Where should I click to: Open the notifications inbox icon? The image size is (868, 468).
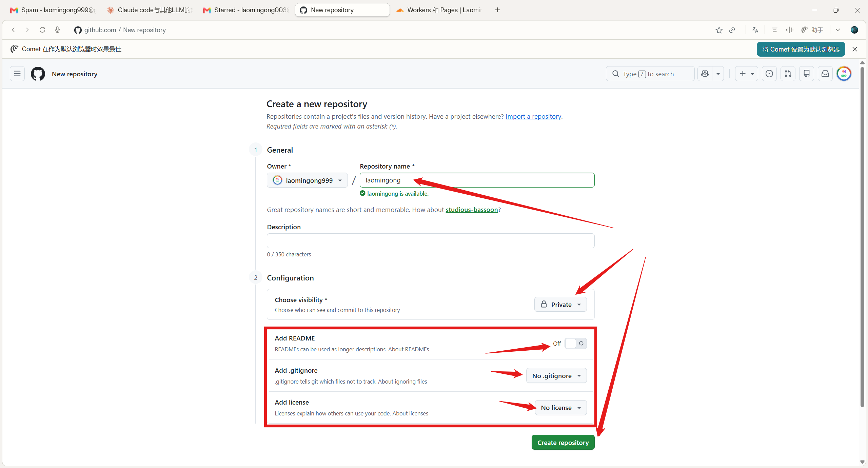click(x=825, y=74)
